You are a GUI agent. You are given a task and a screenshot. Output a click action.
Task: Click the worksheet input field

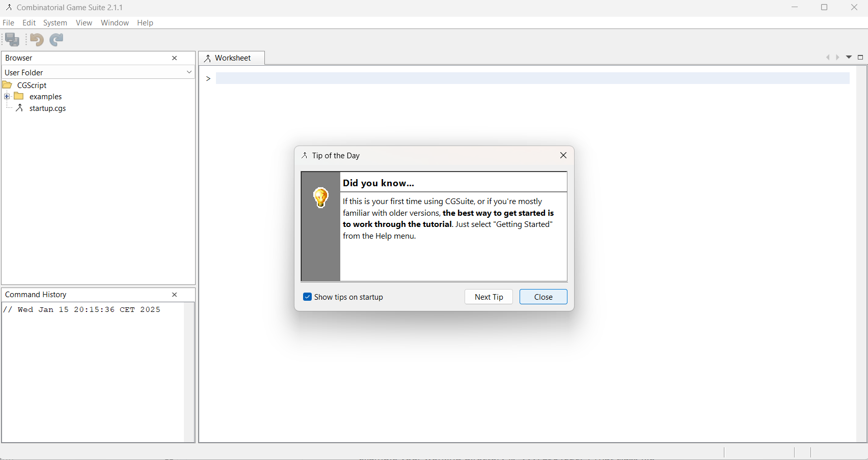(x=532, y=78)
